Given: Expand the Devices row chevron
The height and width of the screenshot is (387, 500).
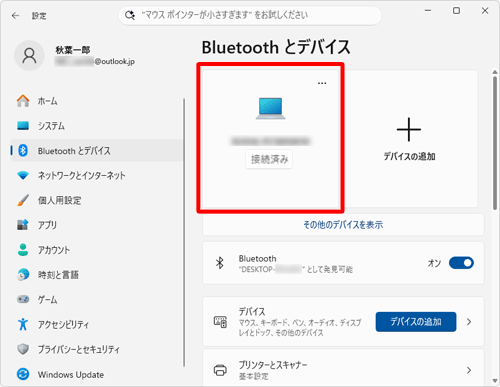Looking at the screenshot, I should pos(469,322).
